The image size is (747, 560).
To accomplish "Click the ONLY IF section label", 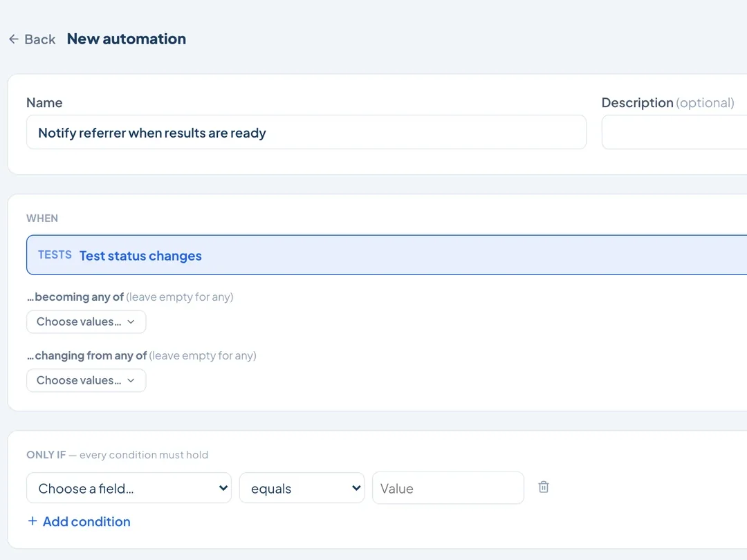I will pos(46,455).
